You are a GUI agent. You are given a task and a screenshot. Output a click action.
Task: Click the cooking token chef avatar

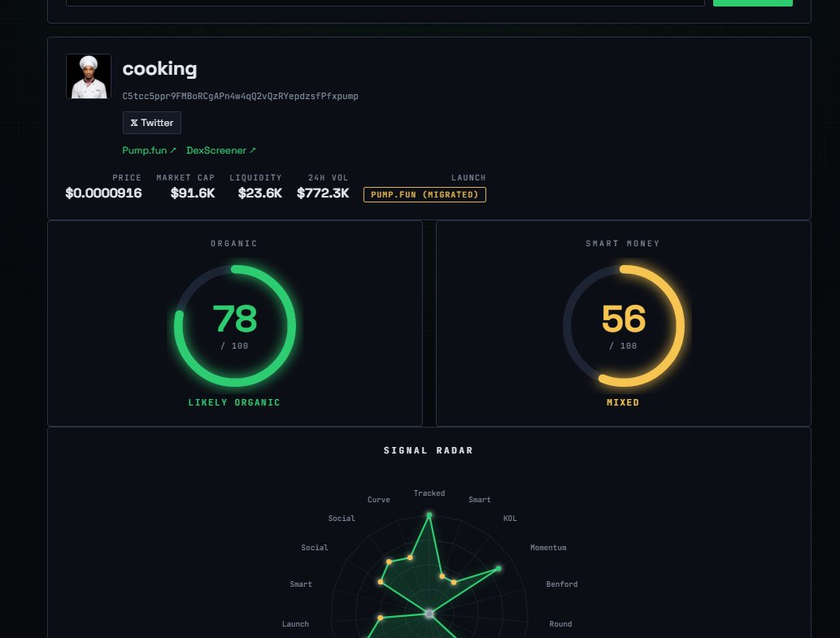[89, 76]
